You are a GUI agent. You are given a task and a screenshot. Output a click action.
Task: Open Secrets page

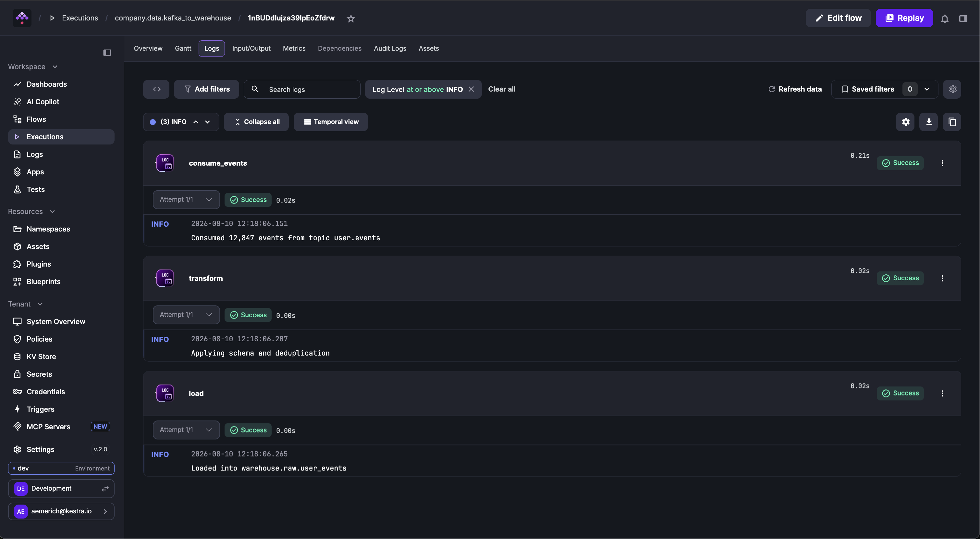coord(61,374)
